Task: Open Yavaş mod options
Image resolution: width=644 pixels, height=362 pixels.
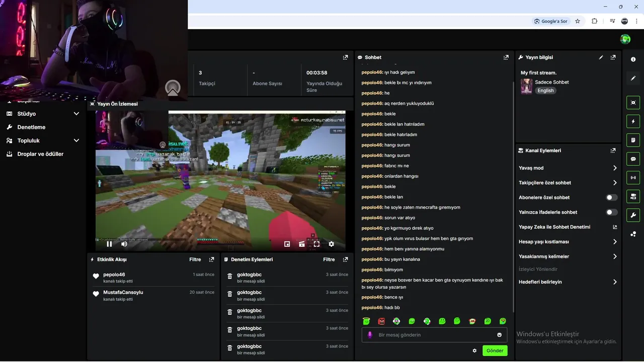Action: coord(568,168)
